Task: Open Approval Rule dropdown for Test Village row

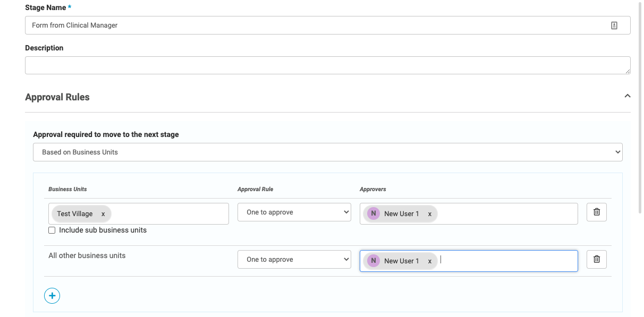Action: tap(294, 212)
